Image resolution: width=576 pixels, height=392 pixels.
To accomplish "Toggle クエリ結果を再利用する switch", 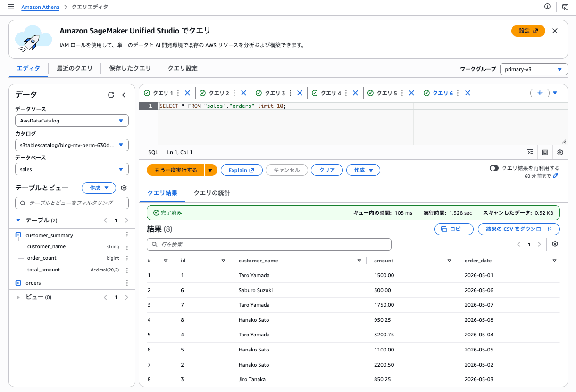I will pos(494,168).
